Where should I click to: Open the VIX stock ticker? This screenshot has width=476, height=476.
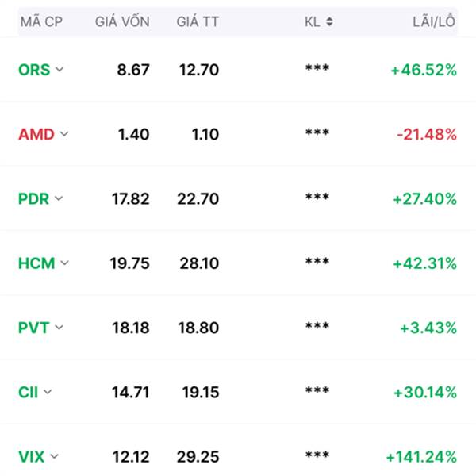(x=31, y=457)
